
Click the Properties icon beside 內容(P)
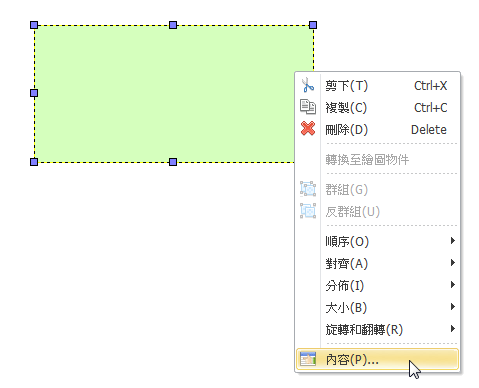point(308,359)
